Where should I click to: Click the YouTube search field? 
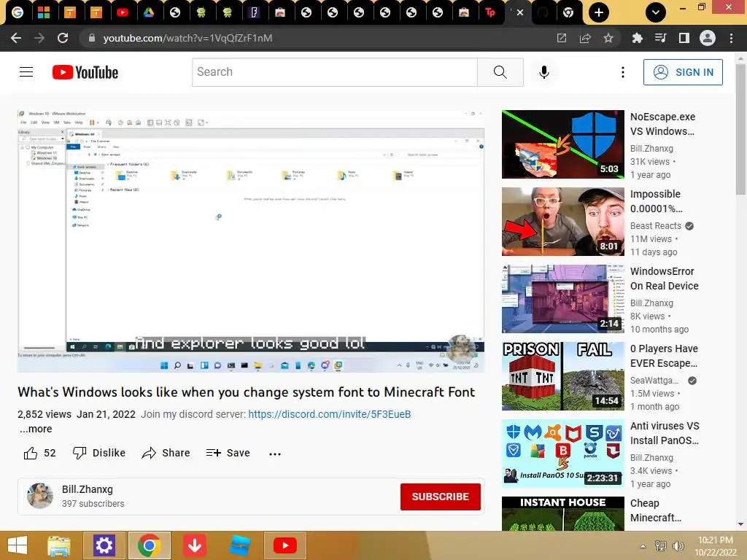pos(334,72)
